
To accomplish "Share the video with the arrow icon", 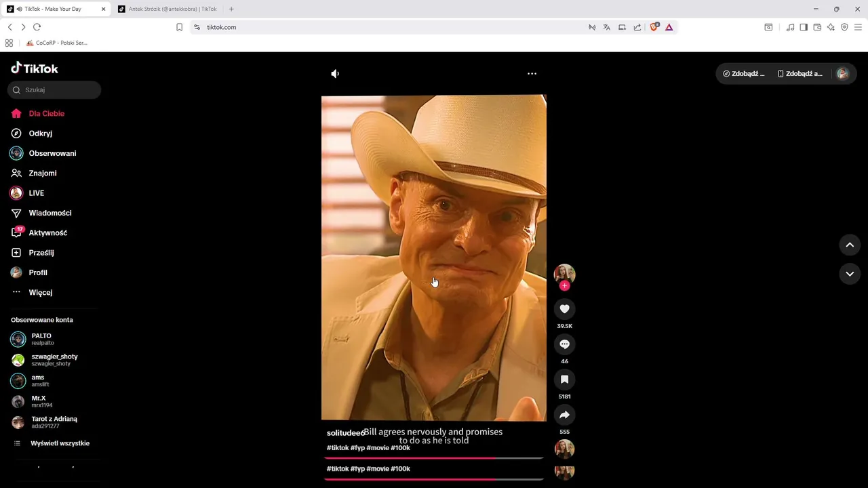I will point(564,415).
